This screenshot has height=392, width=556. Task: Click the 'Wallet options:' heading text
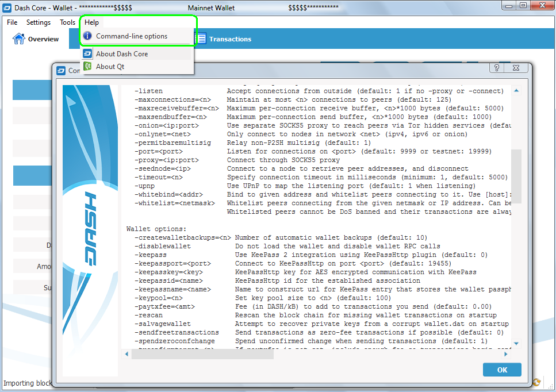(x=156, y=229)
